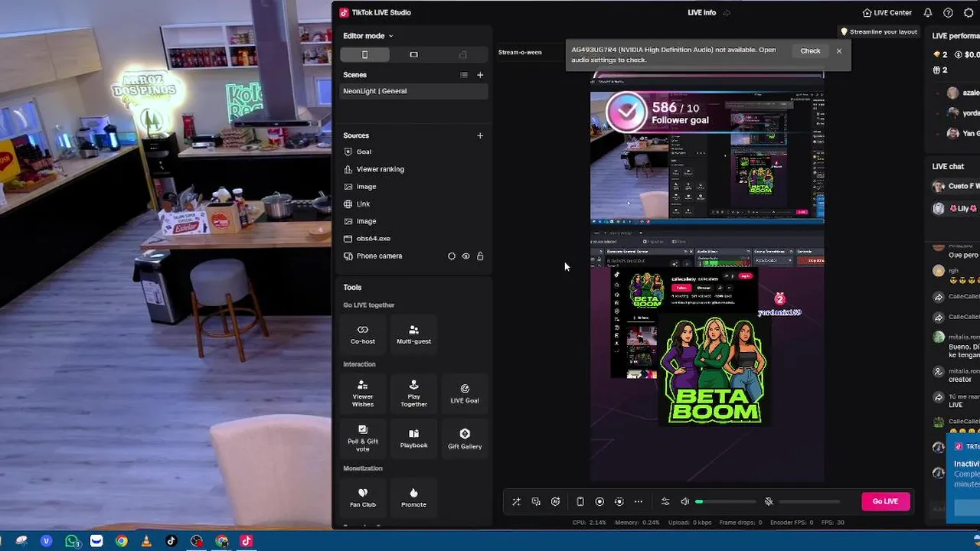Click the AI circle icon in bottom toolbar
980x551 pixels.
(556, 502)
